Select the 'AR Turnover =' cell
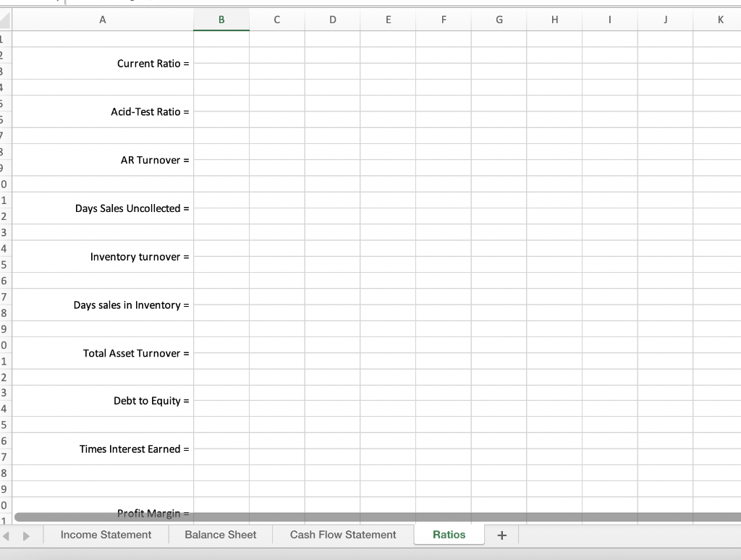Image resolution: width=741 pixels, height=560 pixels. 103,160
